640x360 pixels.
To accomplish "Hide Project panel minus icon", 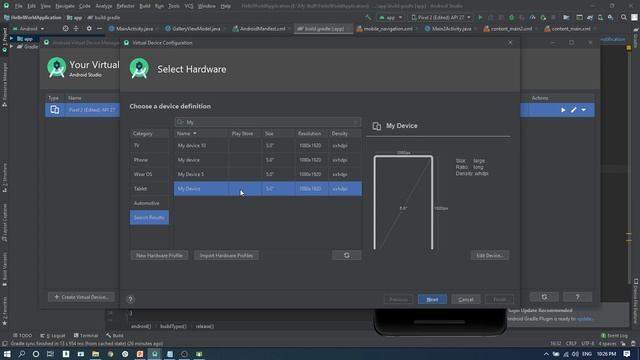I will tap(100, 29).
